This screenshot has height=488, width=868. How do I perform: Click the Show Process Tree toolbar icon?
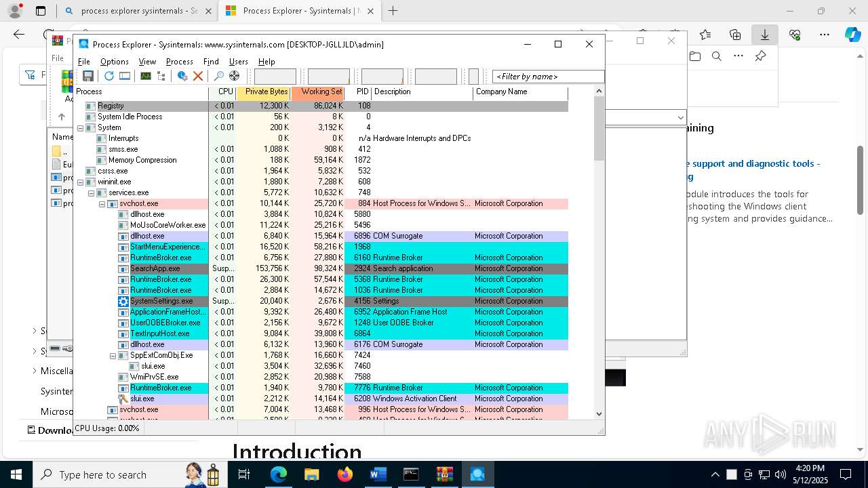click(162, 76)
